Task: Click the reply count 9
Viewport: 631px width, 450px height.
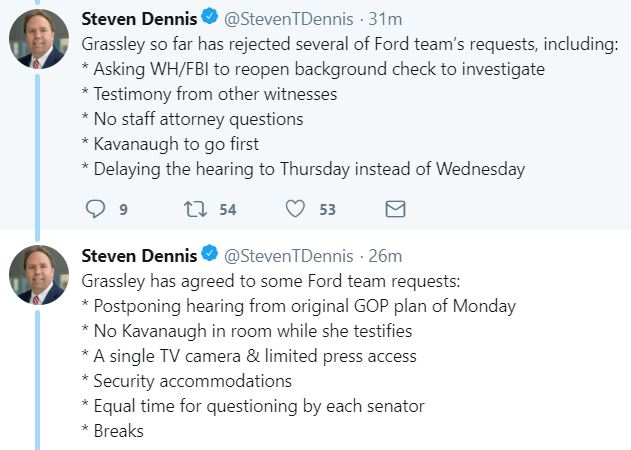Action: click(x=124, y=210)
